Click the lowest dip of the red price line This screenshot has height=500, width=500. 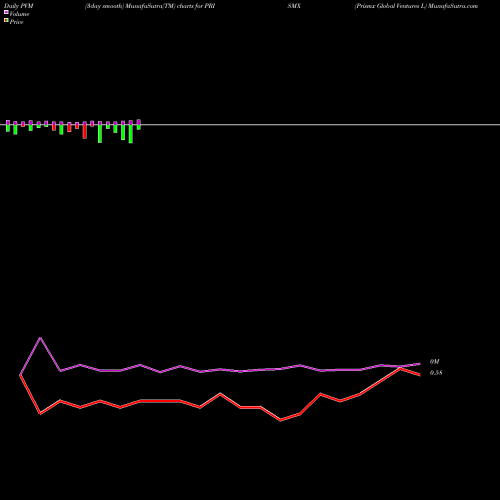(x=280, y=420)
